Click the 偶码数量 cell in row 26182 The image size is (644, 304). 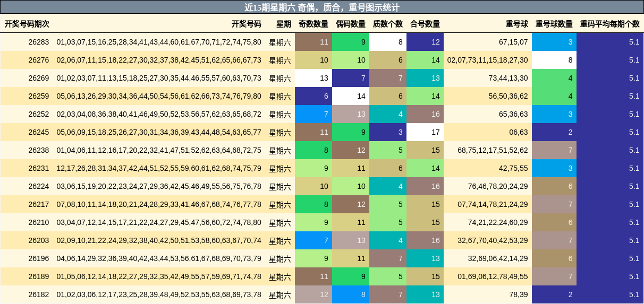coord(351,294)
